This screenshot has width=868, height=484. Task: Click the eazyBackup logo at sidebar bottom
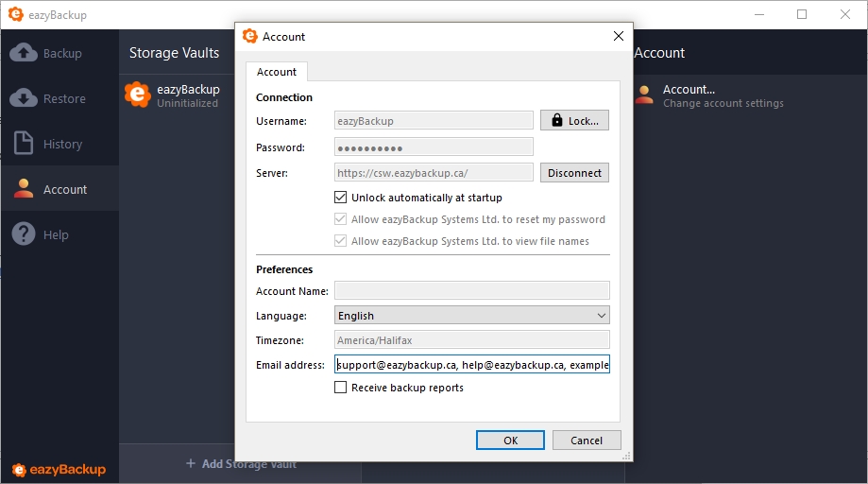[x=59, y=470]
